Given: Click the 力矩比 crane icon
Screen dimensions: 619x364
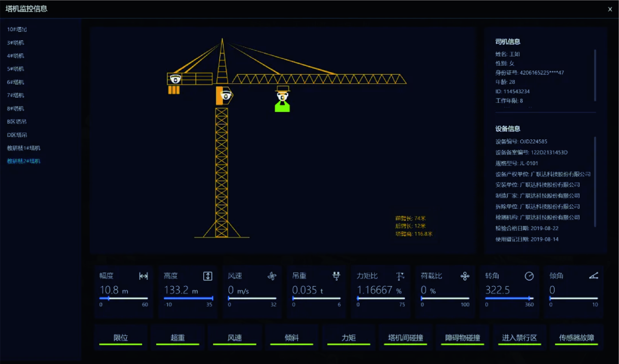Looking at the screenshot, I should (400, 276).
